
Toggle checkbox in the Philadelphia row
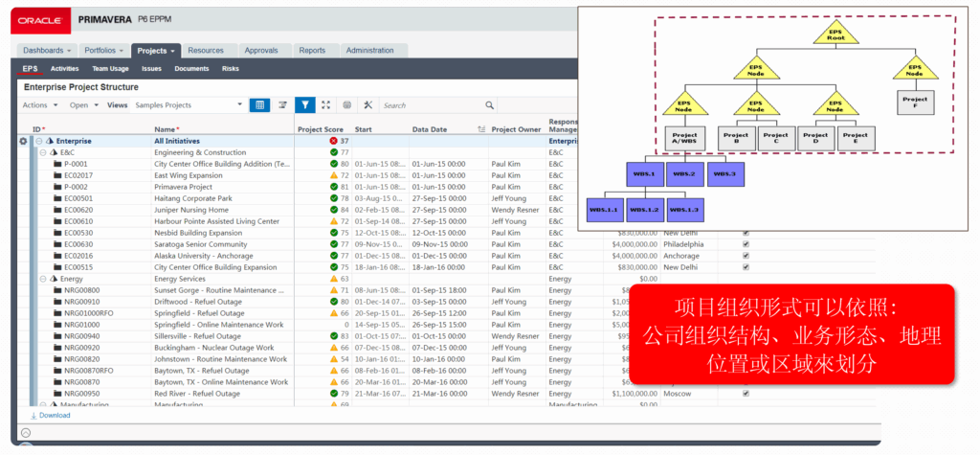pyautogui.click(x=745, y=244)
